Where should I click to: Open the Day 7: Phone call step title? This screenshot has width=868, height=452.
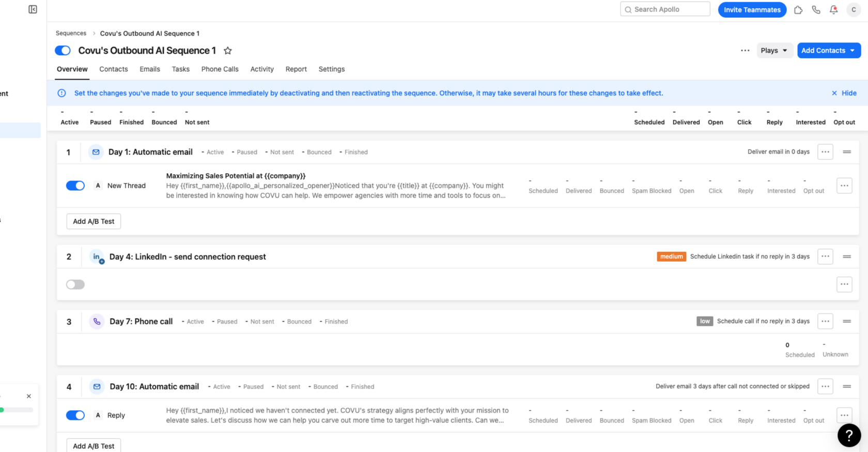(141, 322)
